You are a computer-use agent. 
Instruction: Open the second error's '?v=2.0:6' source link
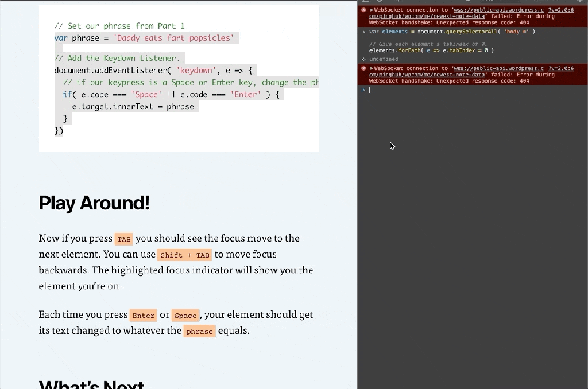pyautogui.click(x=560, y=68)
